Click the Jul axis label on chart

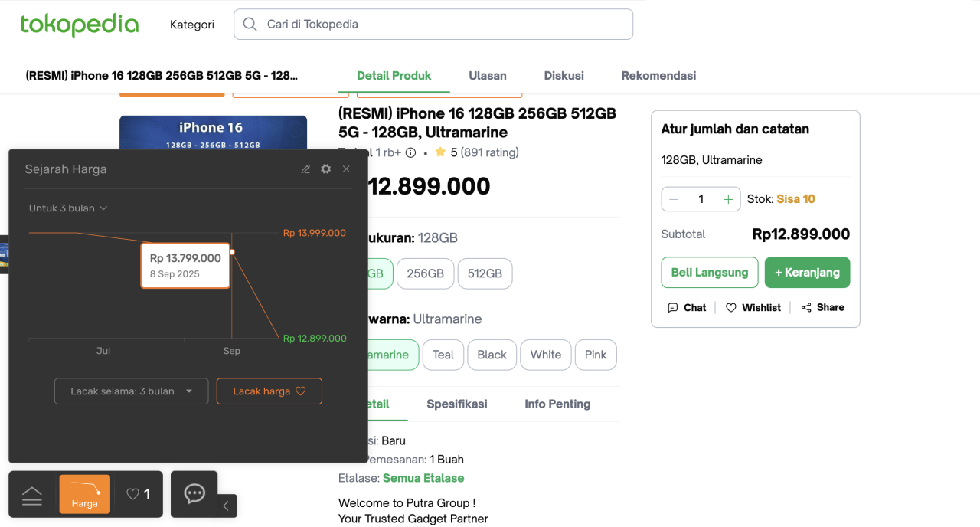(103, 351)
